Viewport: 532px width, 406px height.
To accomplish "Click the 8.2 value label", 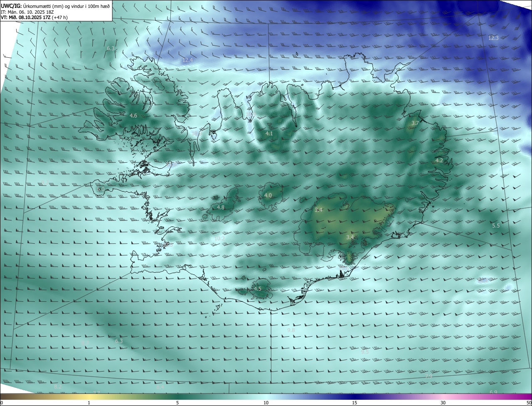I will click(x=58, y=386).
